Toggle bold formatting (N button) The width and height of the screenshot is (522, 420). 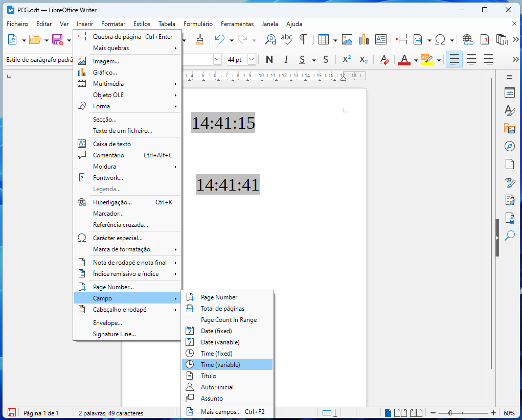pos(269,60)
